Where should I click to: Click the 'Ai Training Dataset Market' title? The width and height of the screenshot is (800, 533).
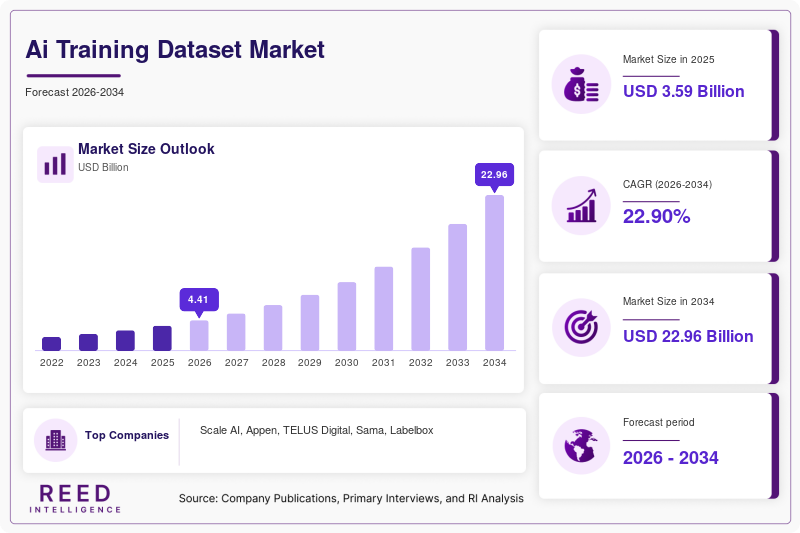[x=175, y=49]
